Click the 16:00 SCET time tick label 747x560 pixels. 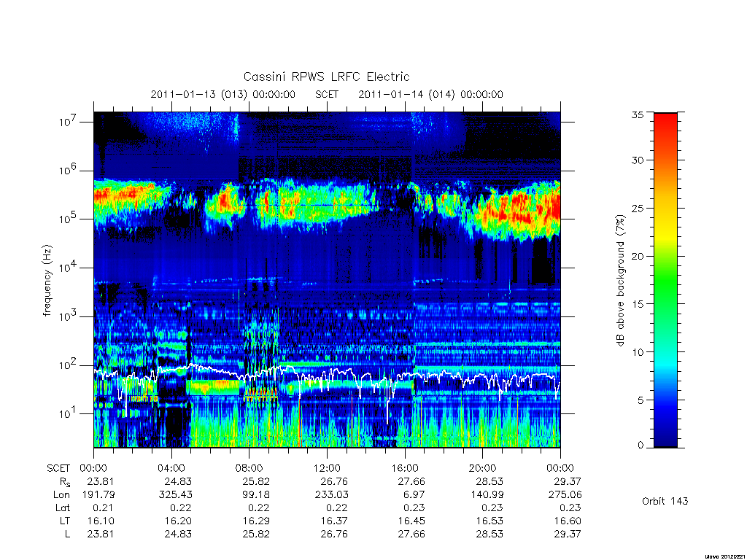pyautogui.click(x=405, y=468)
